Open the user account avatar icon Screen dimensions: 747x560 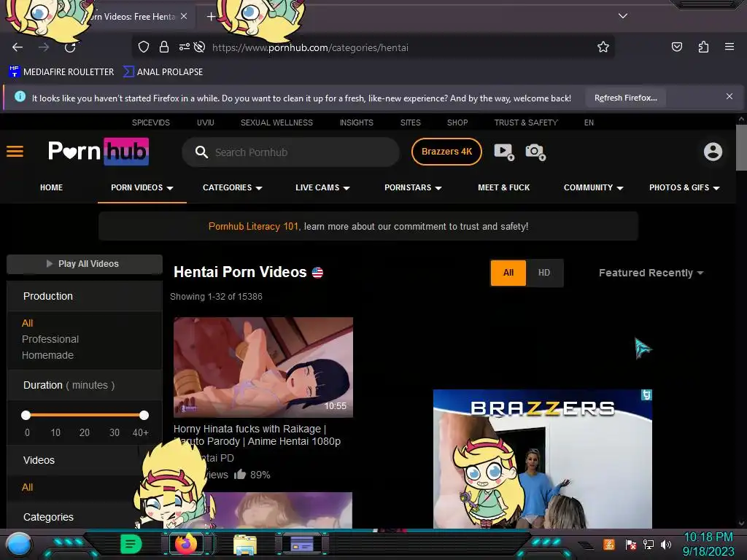713,152
